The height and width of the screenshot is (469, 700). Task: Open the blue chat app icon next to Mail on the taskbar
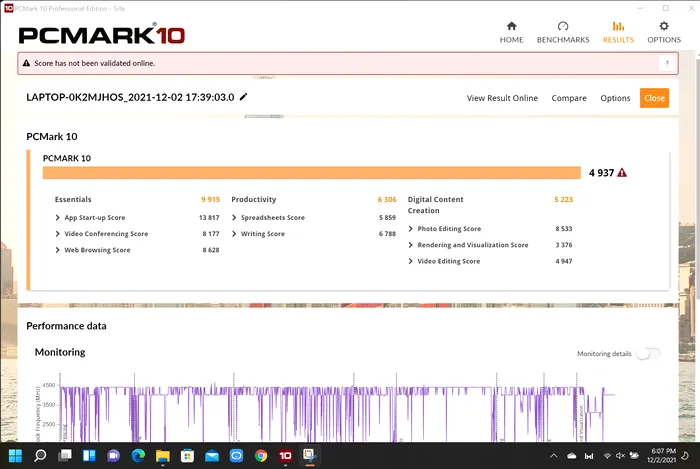(236, 456)
